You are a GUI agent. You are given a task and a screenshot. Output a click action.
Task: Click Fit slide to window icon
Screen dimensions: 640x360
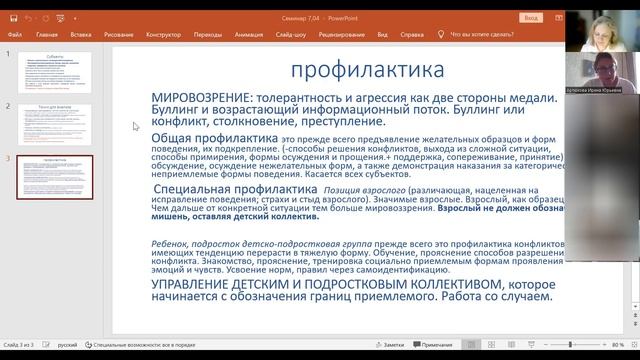(x=634, y=345)
